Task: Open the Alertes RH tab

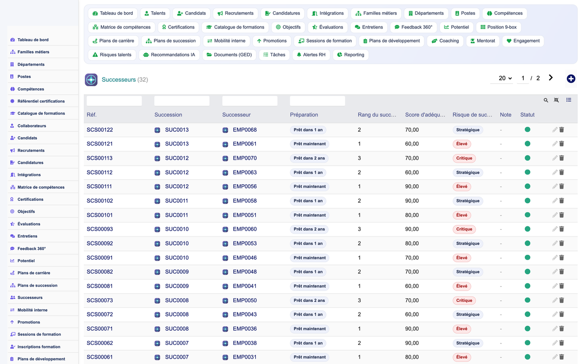Action: point(311,55)
